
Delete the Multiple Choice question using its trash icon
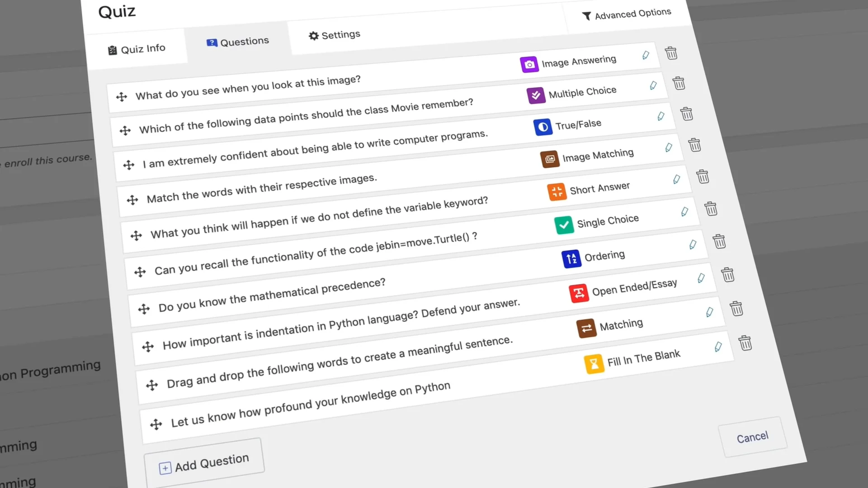pos(679,83)
